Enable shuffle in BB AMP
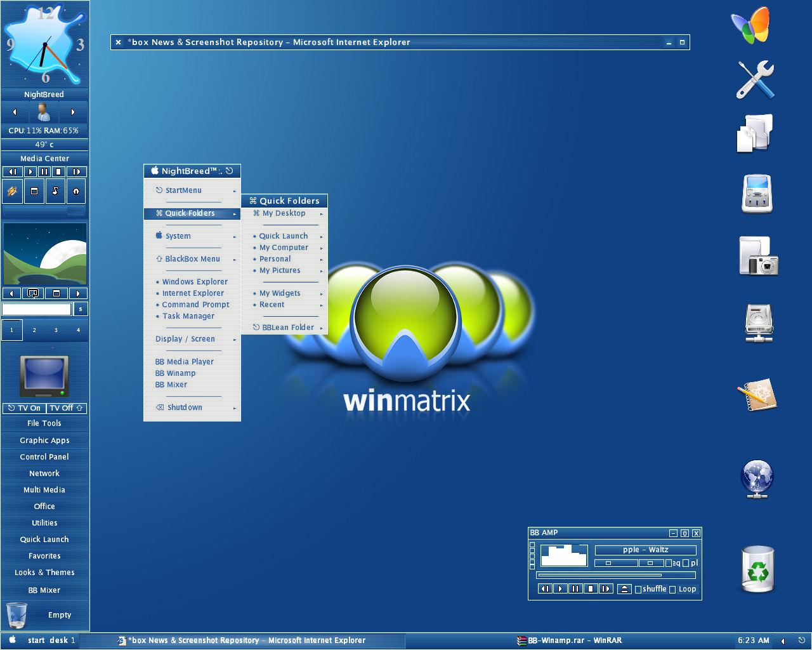The height and width of the screenshot is (650, 812). (x=638, y=590)
